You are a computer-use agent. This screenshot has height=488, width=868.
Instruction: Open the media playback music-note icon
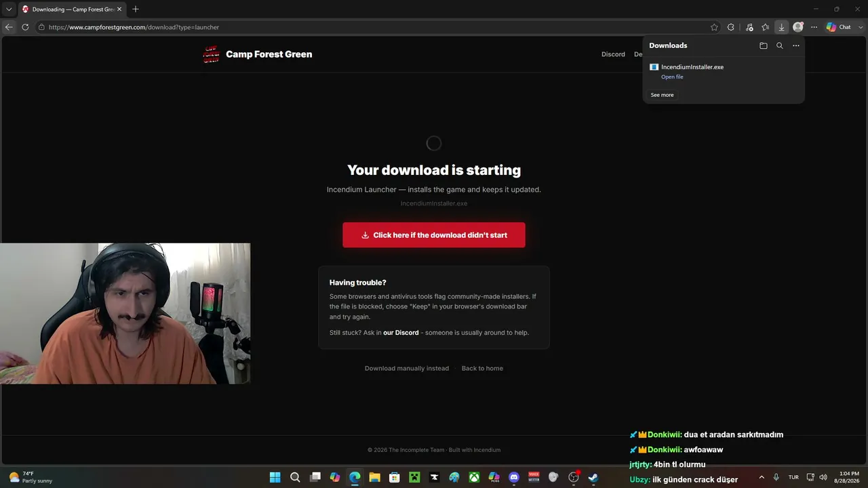coord(749,27)
